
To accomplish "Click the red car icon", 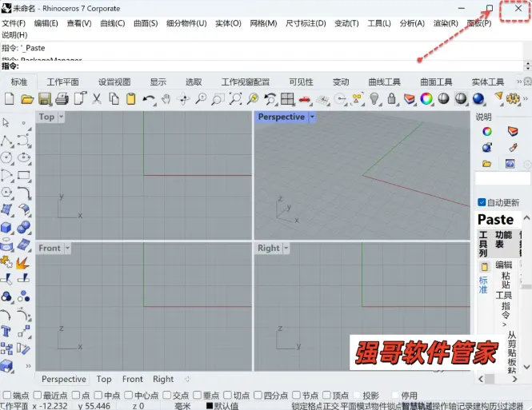I will (x=305, y=99).
